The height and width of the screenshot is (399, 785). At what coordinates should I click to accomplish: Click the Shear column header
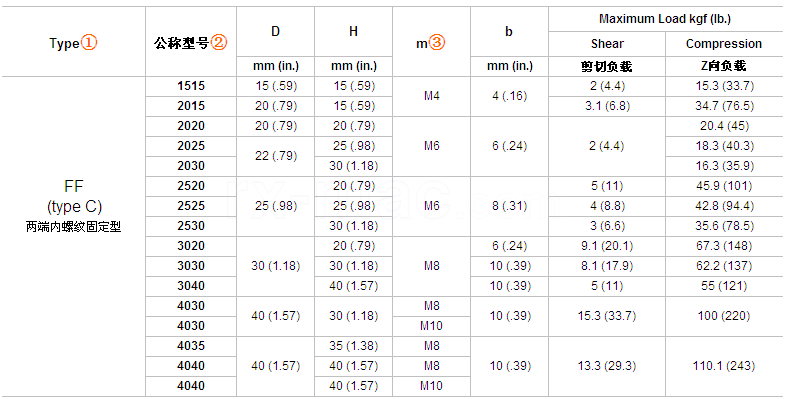pyautogui.click(x=607, y=44)
